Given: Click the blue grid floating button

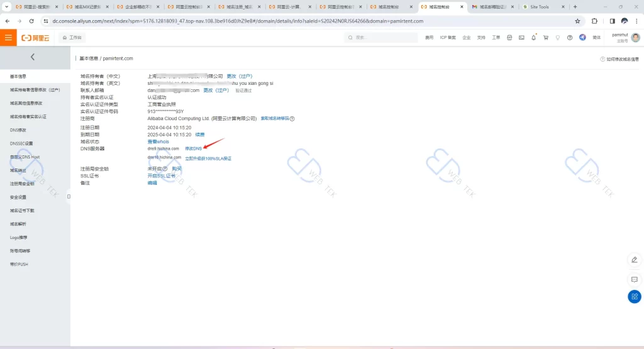Looking at the screenshot, I should (x=634, y=297).
